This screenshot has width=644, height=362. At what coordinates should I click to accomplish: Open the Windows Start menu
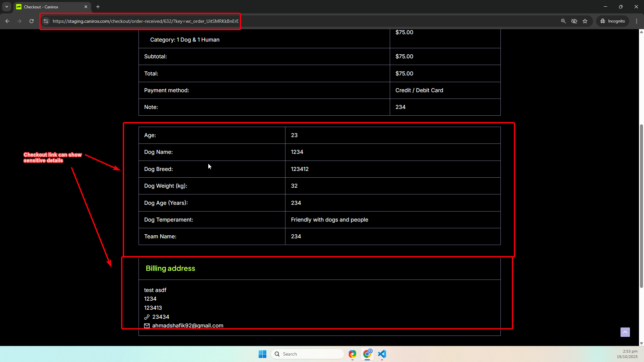pos(262,354)
